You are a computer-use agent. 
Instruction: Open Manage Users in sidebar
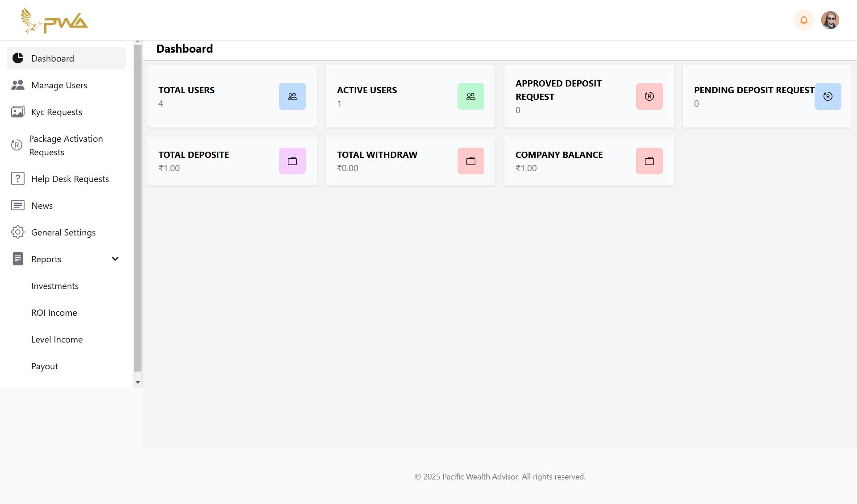59,85
